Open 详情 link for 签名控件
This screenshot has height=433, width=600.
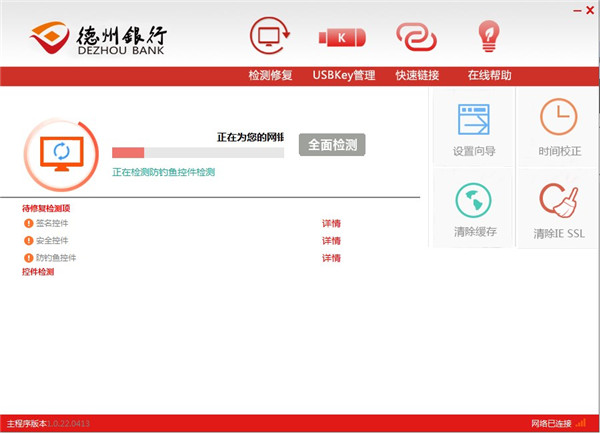pos(331,224)
